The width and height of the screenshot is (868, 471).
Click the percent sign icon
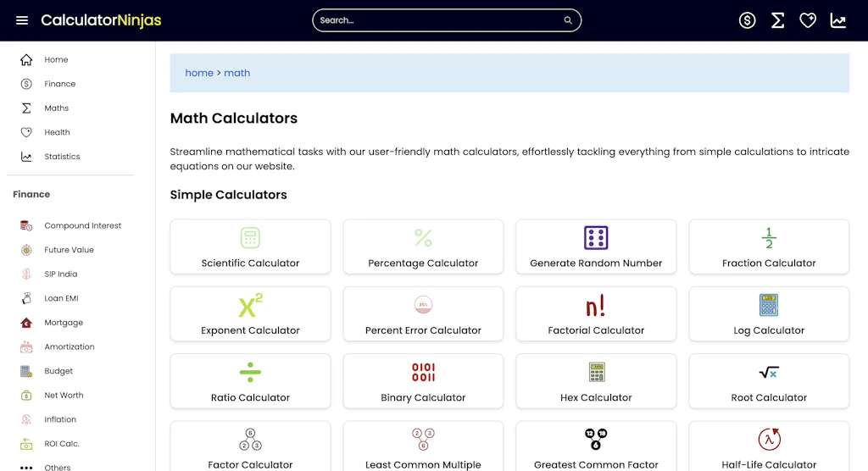coord(424,238)
